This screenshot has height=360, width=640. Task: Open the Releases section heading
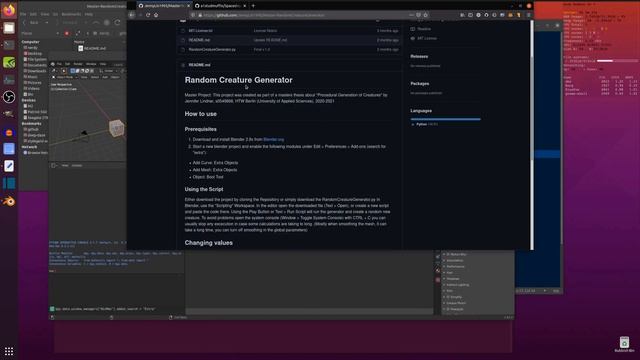419,56
